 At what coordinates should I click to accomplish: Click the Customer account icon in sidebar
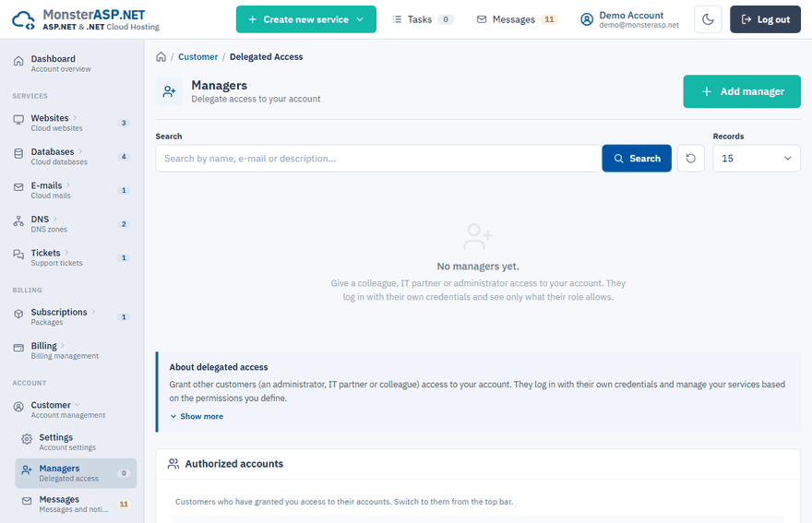click(x=18, y=407)
